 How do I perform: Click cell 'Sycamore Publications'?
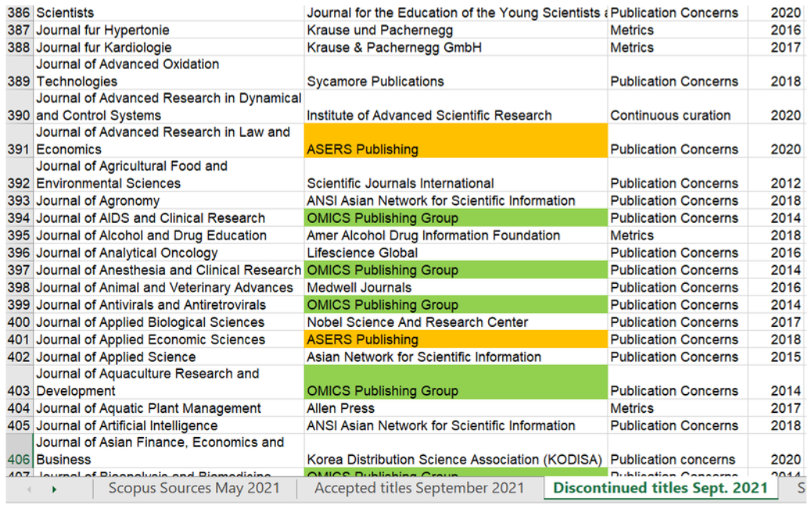click(x=456, y=73)
